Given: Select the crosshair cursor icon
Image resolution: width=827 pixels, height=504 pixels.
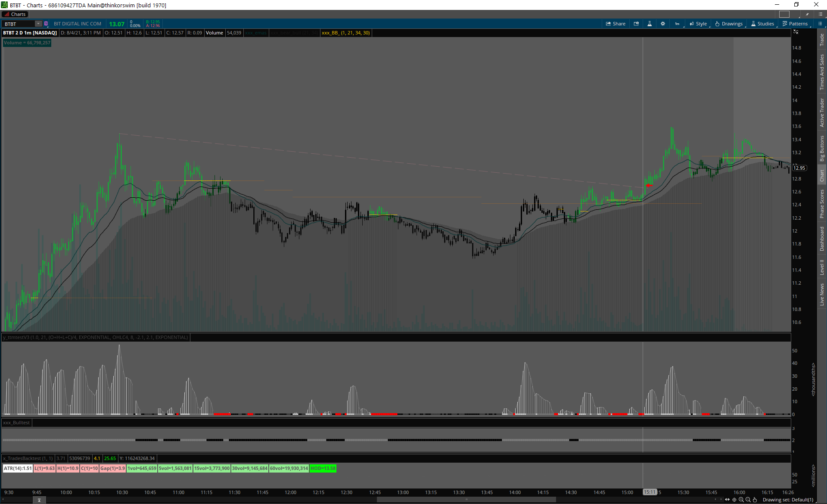Looking at the screenshot, I should [x=734, y=500].
